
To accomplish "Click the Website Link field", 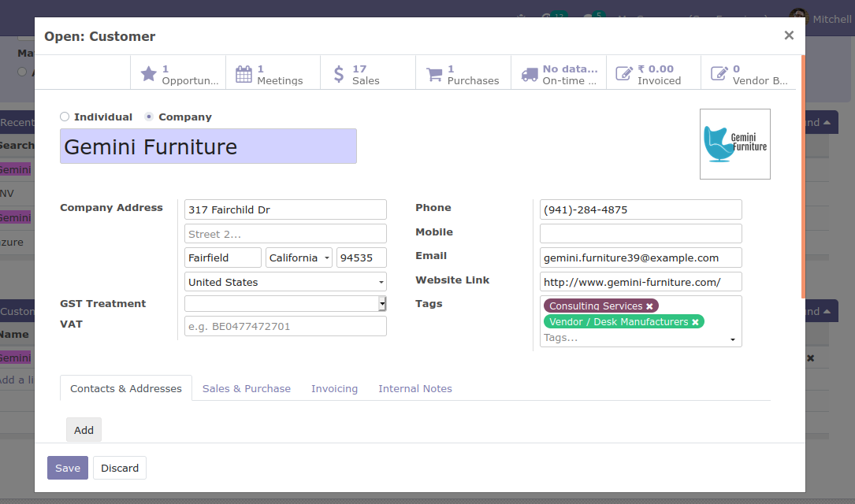I will [x=641, y=282].
